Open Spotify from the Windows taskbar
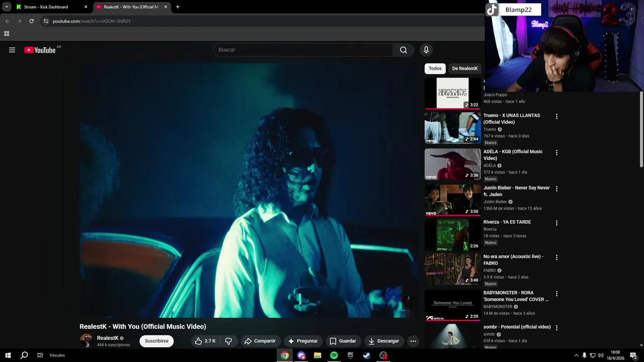The height and width of the screenshot is (362, 644). pyautogui.click(x=334, y=355)
